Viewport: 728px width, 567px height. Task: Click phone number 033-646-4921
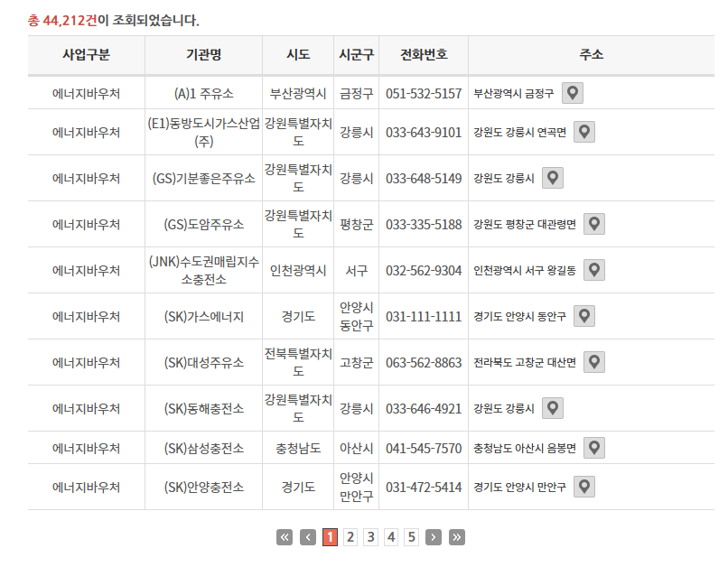pos(424,409)
